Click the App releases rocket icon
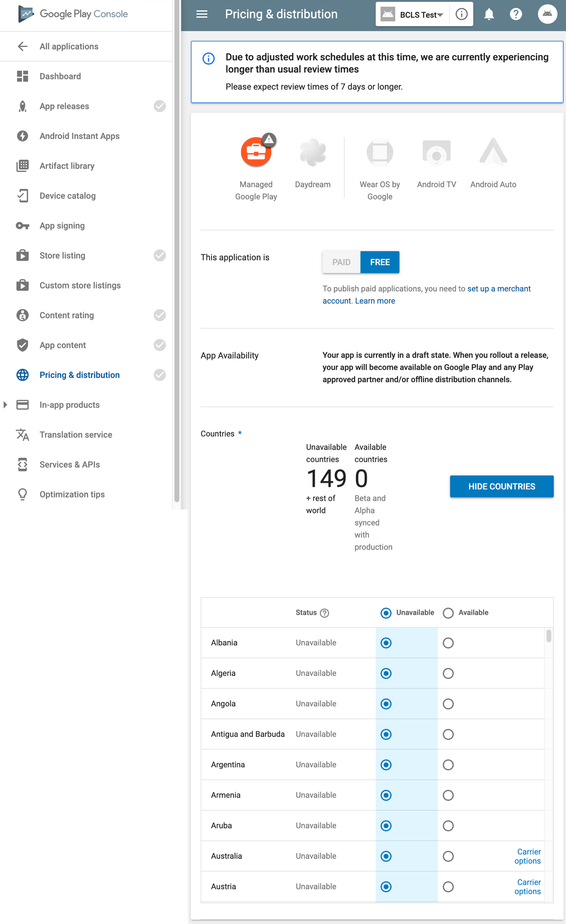 coord(23,106)
